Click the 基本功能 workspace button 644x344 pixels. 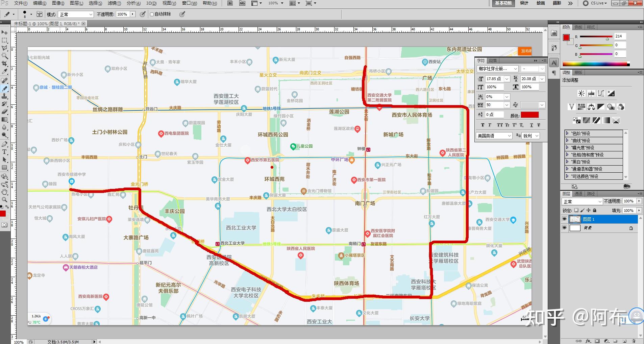click(x=503, y=3)
